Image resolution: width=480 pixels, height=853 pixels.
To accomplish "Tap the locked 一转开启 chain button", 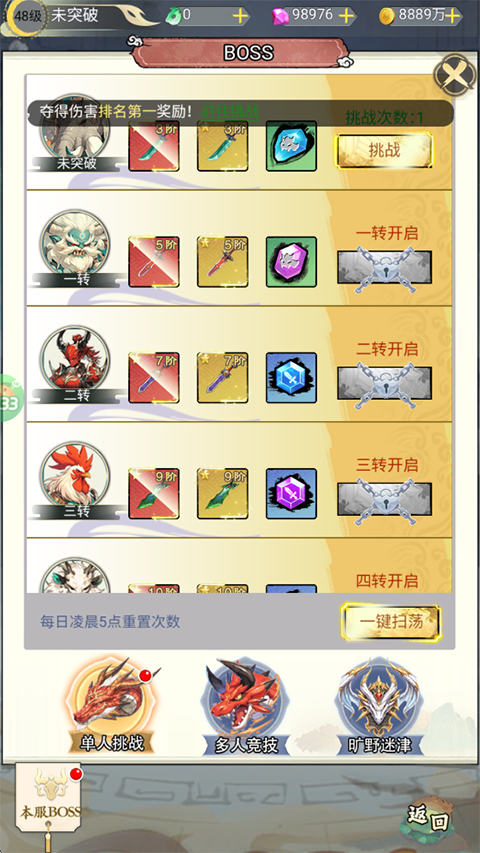I will (384, 268).
